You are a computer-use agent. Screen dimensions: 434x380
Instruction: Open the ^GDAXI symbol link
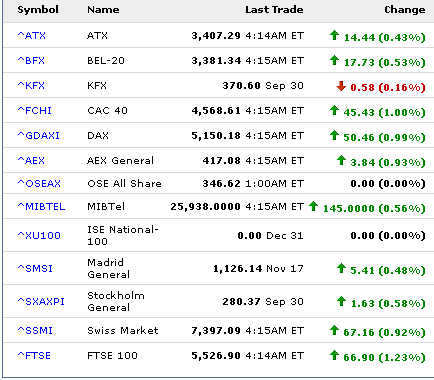click(x=38, y=135)
